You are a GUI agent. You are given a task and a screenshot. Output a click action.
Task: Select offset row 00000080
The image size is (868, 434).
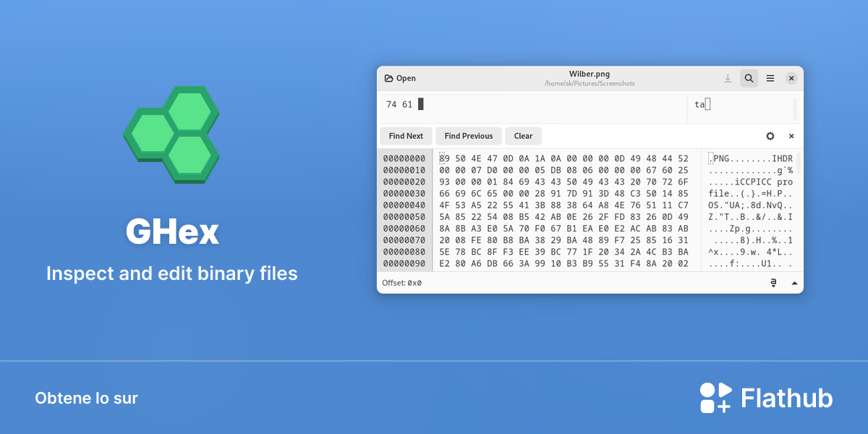tap(404, 252)
